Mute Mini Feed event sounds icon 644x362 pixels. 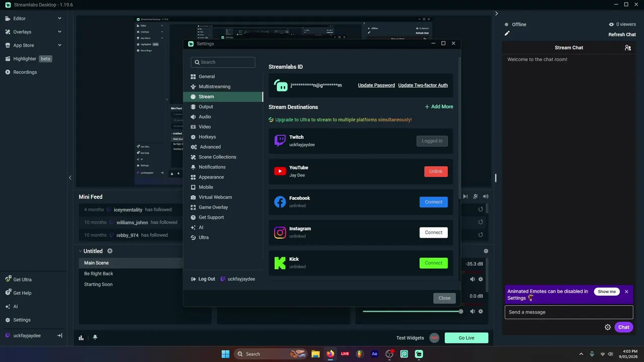[475, 197]
